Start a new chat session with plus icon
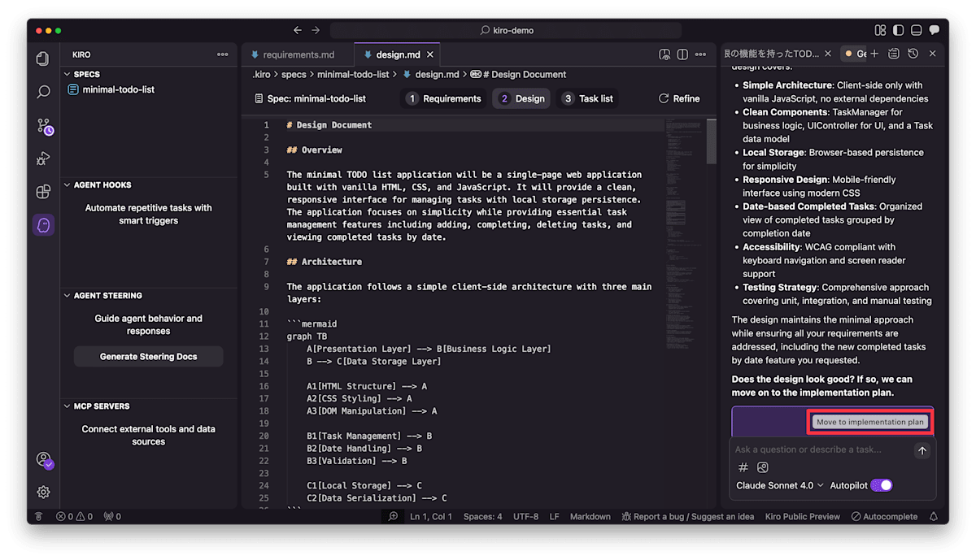976x560 pixels. (x=874, y=54)
